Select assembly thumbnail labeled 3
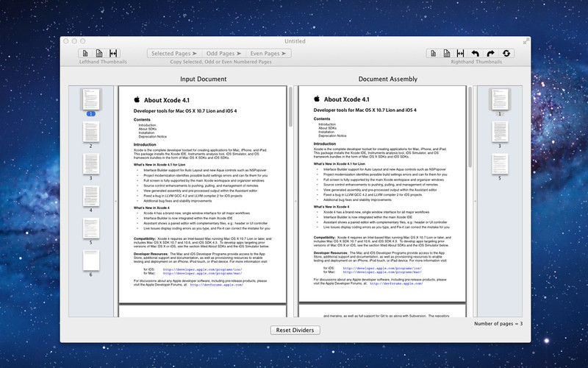588x368 pixels. tap(500, 132)
